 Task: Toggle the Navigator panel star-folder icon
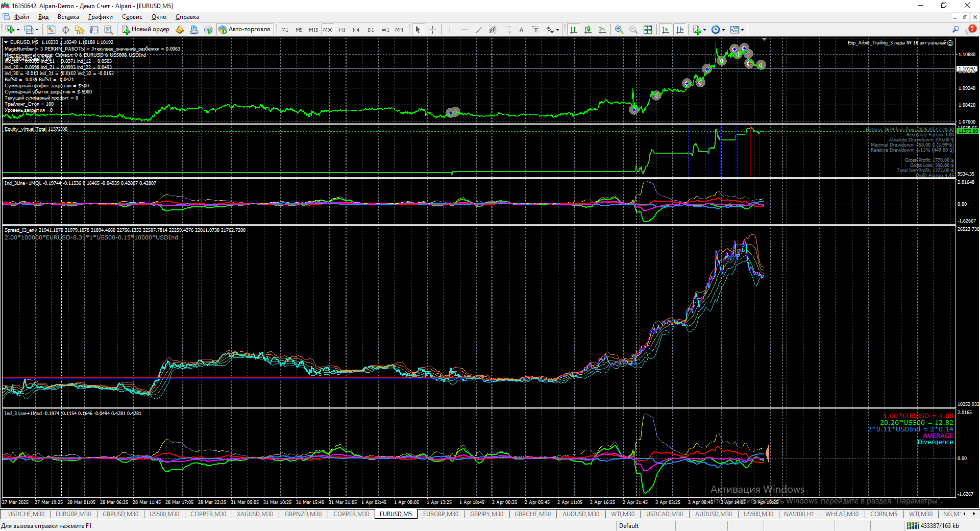tap(80, 30)
